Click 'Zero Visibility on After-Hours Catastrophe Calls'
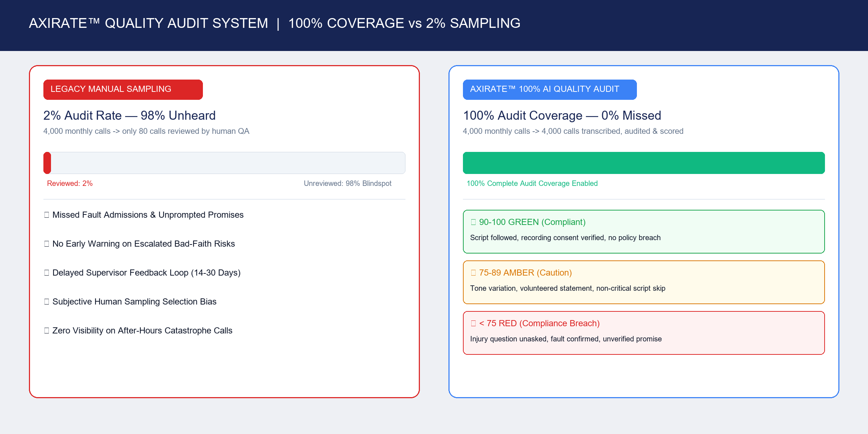Viewport: 868px width, 434px height. click(x=142, y=331)
